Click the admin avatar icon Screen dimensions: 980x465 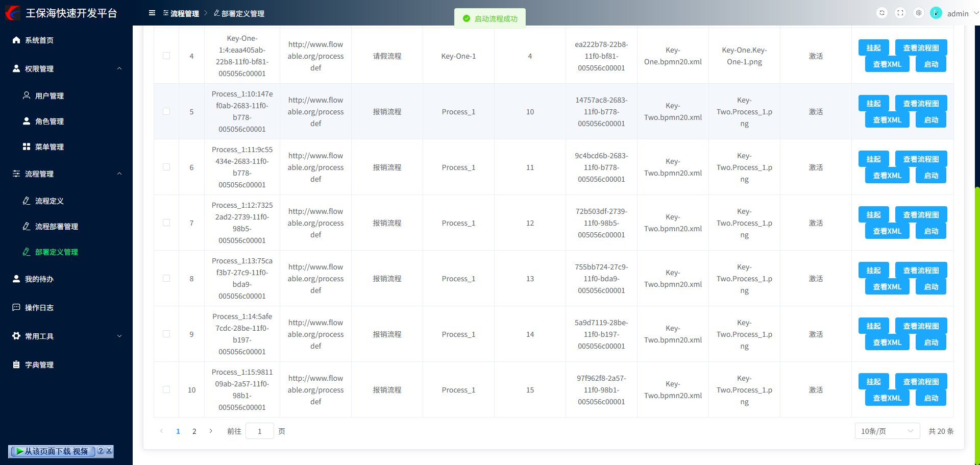pos(936,13)
